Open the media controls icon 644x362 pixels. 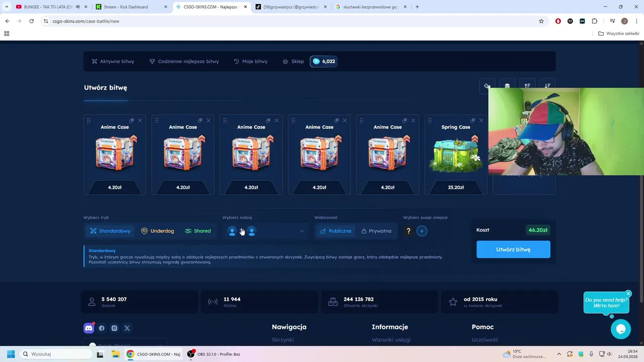click(612, 21)
